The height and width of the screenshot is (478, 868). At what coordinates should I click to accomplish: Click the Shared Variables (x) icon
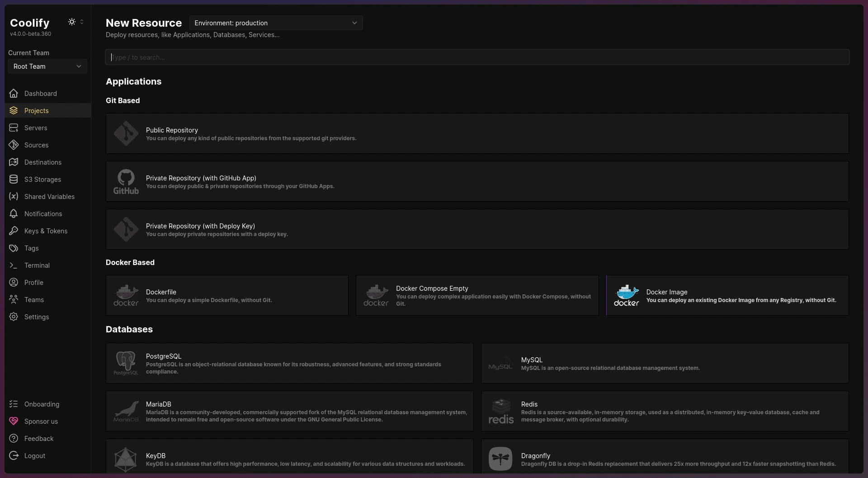pos(14,197)
